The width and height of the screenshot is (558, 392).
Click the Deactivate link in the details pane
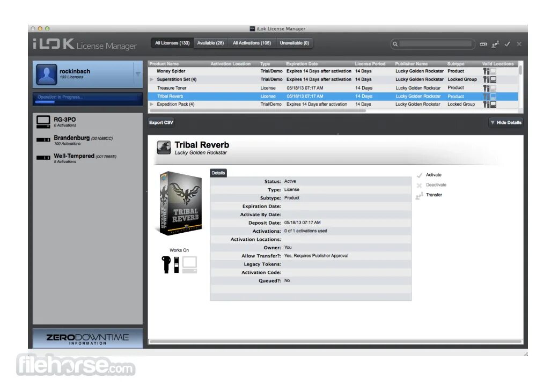(x=436, y=185)
